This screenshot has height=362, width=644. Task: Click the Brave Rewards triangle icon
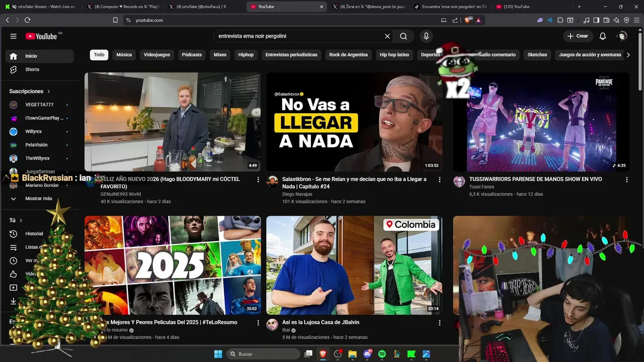478,20
